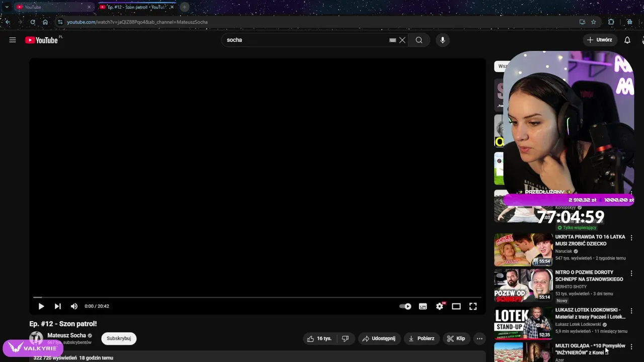Open 'UKRYTA PRAWDA TO 16 LATKA' title link
Viewport: 644px width, 362px height.
pyautogui.click(x=590, y=240)
